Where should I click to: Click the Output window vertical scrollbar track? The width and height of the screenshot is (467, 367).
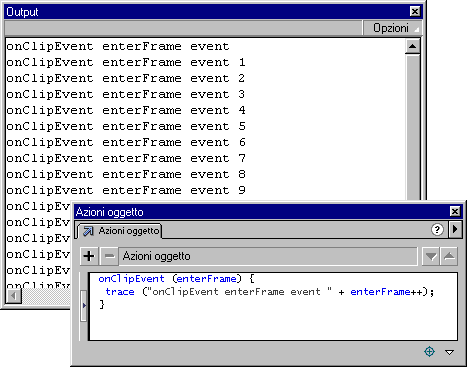[413, 127]
